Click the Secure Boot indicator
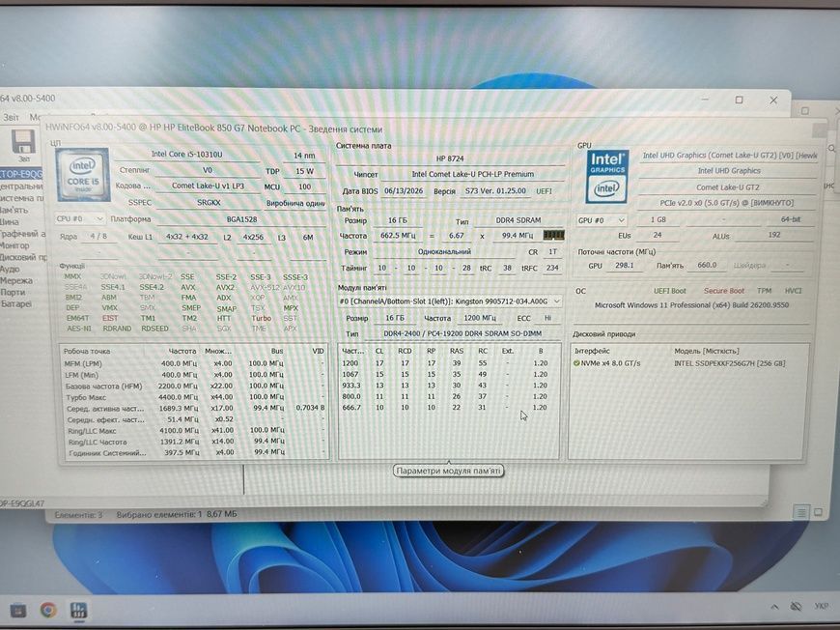840x630 pixels. click(x=724, y=291)
